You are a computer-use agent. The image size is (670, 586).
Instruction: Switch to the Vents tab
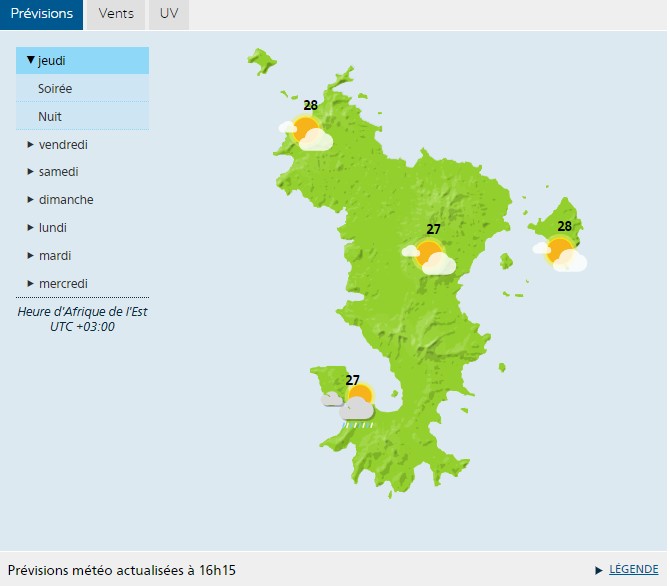tap(116, 14)
